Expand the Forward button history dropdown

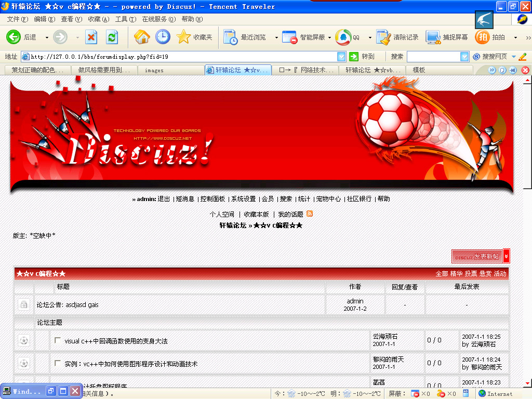click(77, 37)
